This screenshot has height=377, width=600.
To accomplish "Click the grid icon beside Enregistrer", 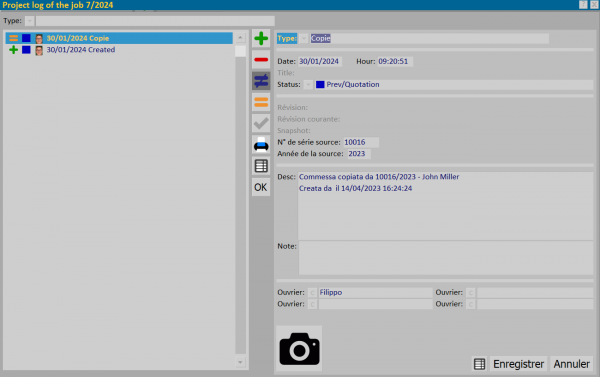I will coord(479,364).
